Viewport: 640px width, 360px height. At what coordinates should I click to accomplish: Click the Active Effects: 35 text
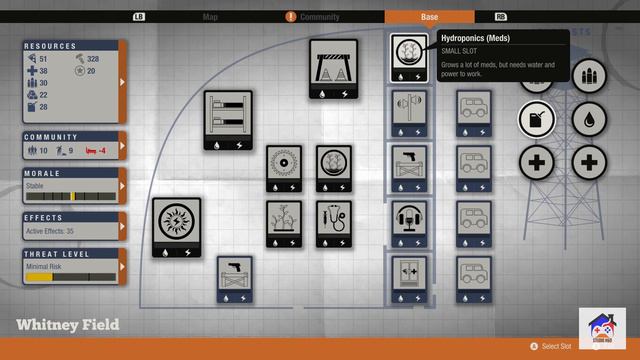50,231
